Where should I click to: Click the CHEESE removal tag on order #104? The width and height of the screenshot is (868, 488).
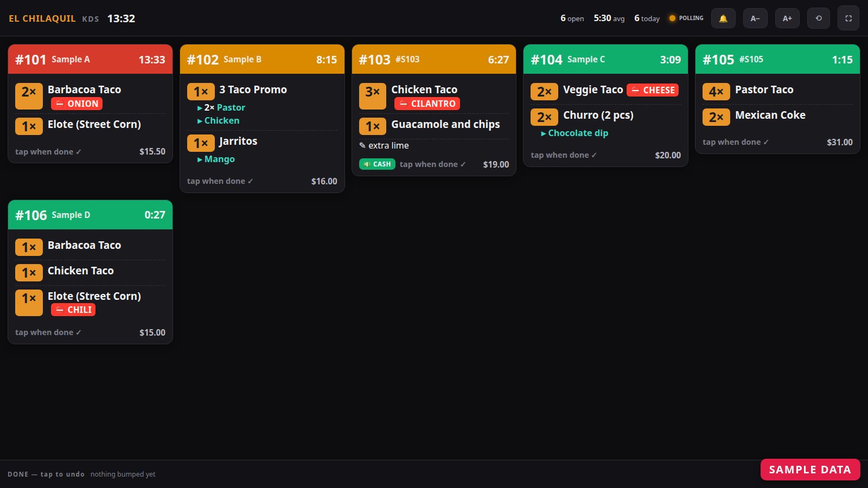coord(653,90)
